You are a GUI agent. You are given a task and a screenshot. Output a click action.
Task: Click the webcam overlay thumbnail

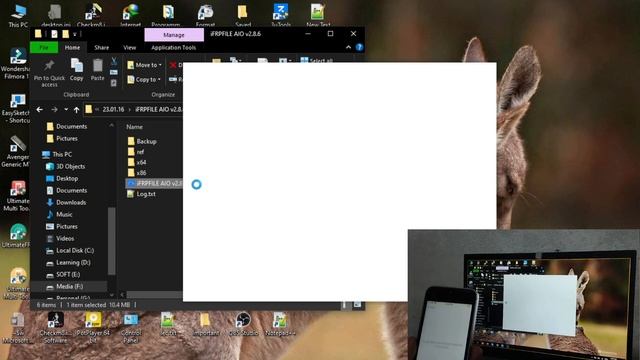524,294
